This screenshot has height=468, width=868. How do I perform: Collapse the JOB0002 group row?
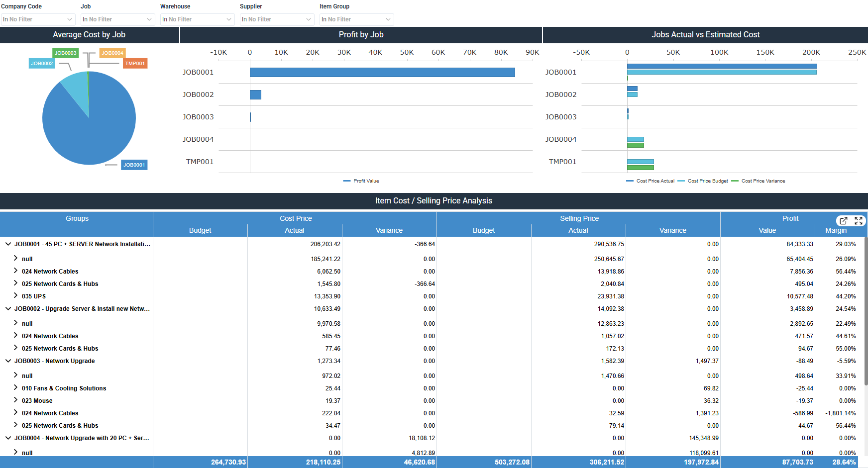[8, 309]
